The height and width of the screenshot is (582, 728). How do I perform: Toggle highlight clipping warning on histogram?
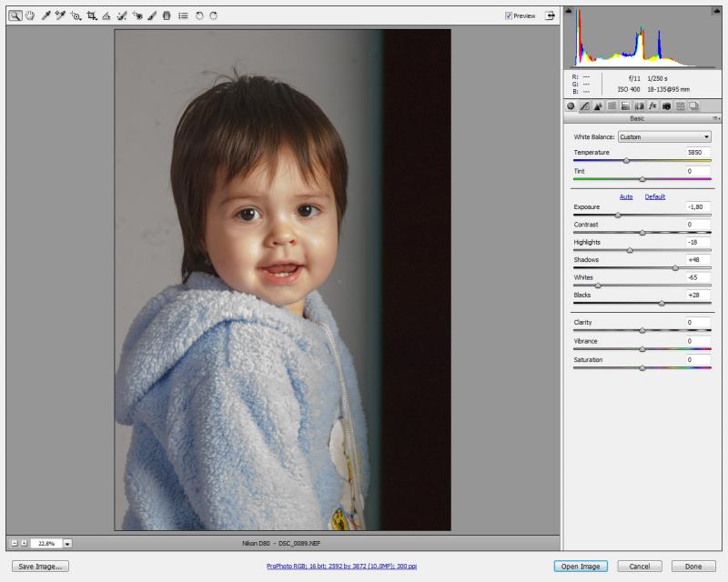tap(716, 10)
